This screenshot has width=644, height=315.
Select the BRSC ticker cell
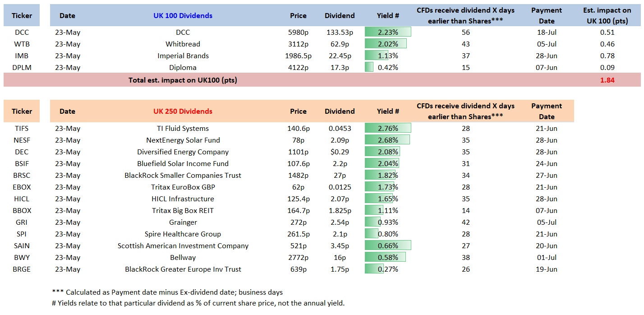(22, 175)
